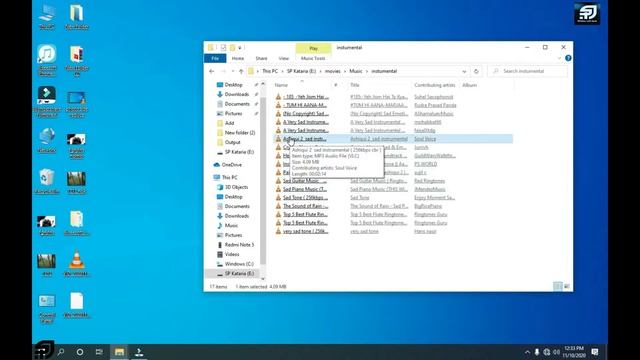Jump to 'Music' in the address breadcrumb

coord(356,71)
